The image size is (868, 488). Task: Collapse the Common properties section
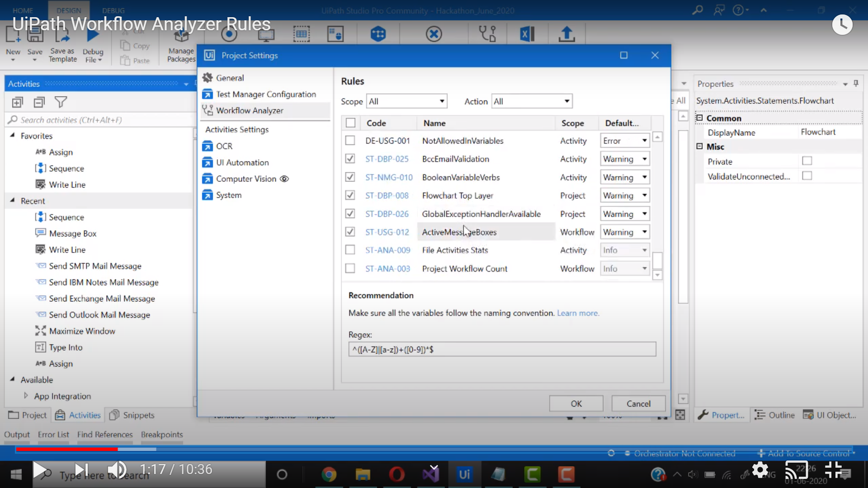tap(699, 118)
